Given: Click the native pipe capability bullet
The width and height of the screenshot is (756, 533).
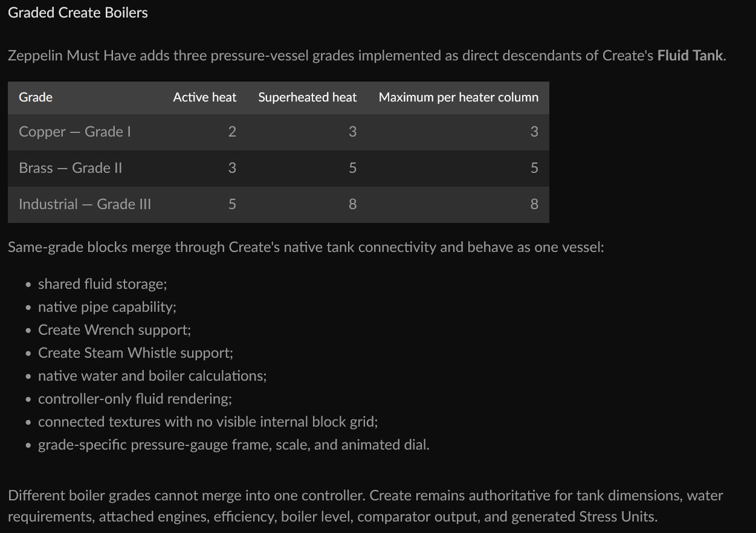Looking at the screenshot, I should tap(107, 307).
